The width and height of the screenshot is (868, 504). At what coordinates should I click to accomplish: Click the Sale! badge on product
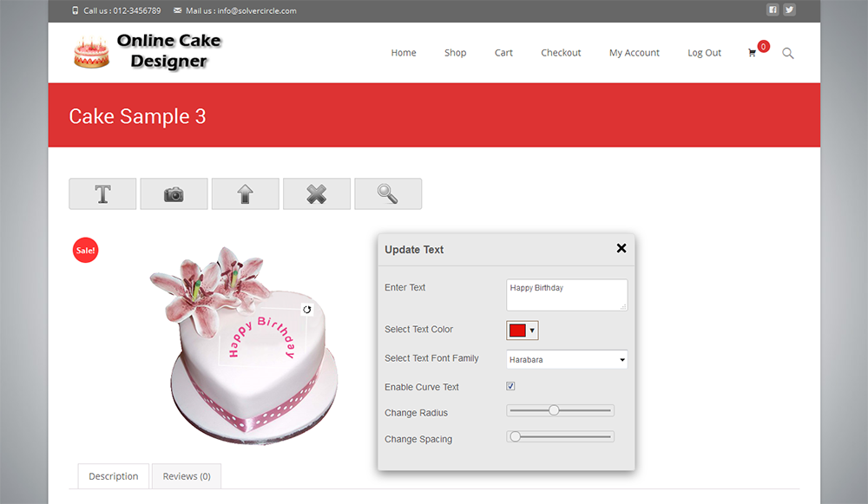click(85, 250)
